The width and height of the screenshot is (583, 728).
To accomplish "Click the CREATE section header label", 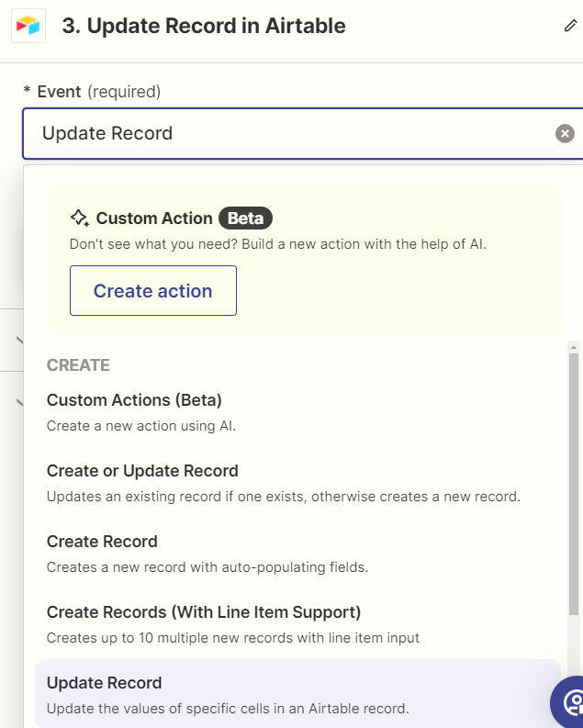I will (78, 365).
